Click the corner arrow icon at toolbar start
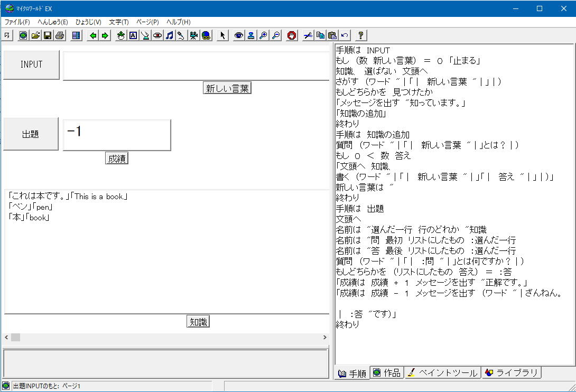Viewport: 576px width, 392px height. pos(7,35)
